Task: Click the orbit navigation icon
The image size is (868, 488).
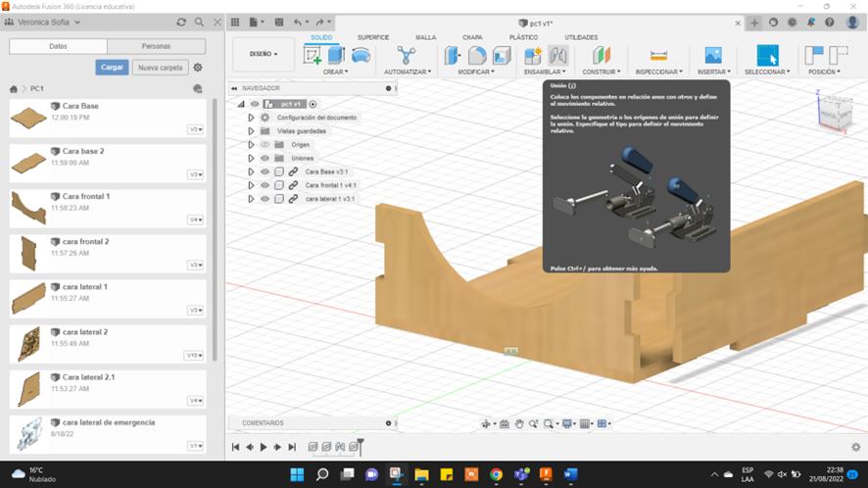Action: 486,423
